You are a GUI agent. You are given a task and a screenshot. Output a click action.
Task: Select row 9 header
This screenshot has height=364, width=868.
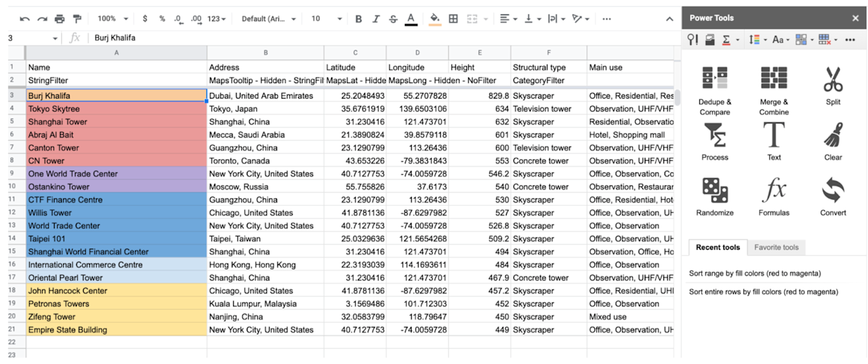tap(12, 174)
